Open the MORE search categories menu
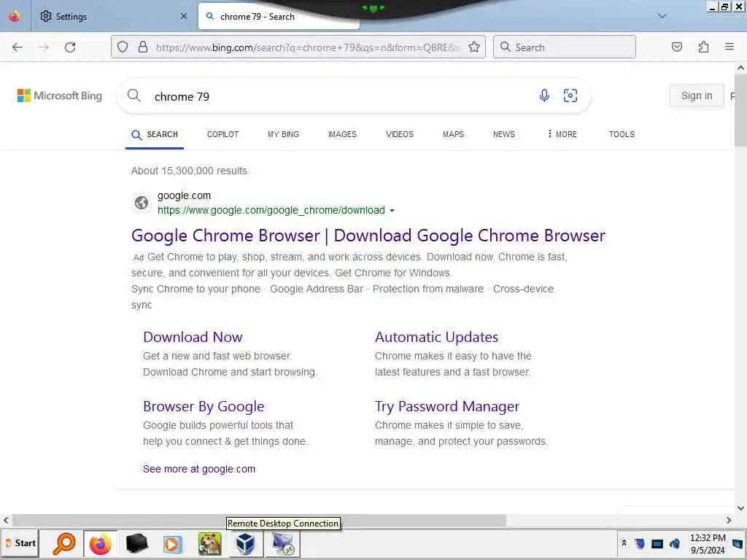This screenshot has height=560, width=747. pos(562,134)
